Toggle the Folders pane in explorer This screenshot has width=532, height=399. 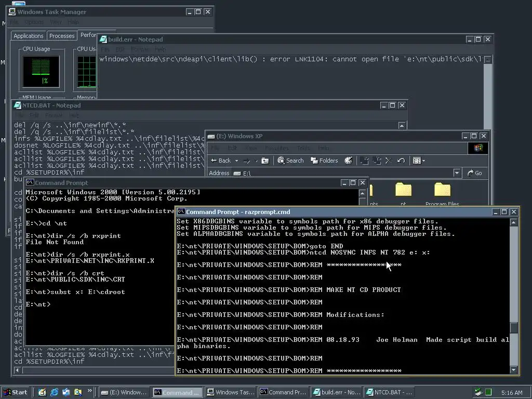click(x=324, y=161)
